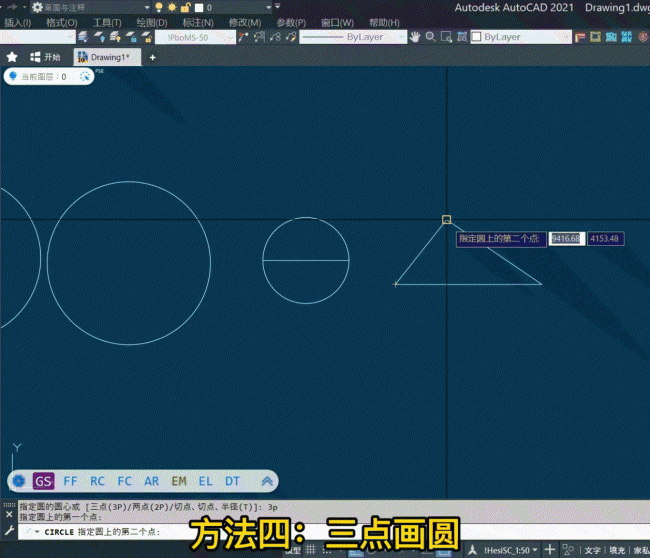Click the 文字 status bar item
This screenshot has height=558, width=650.
click(x=592, y=550)
